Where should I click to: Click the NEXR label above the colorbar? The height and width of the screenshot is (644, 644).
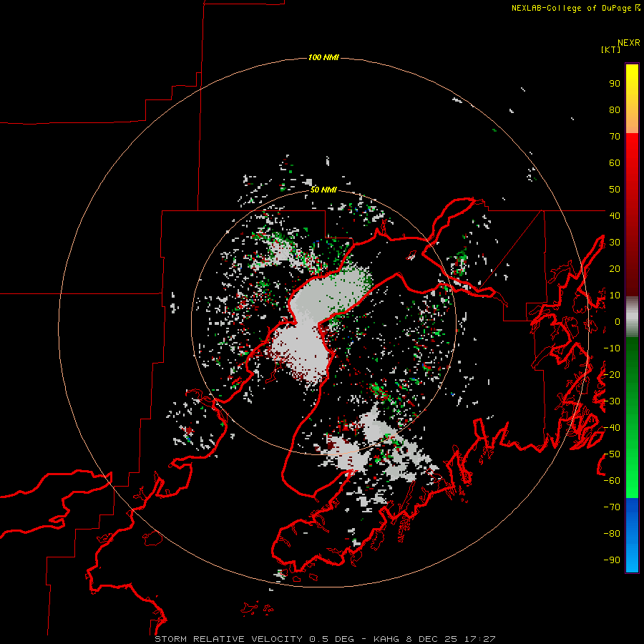tap(629, 43)
